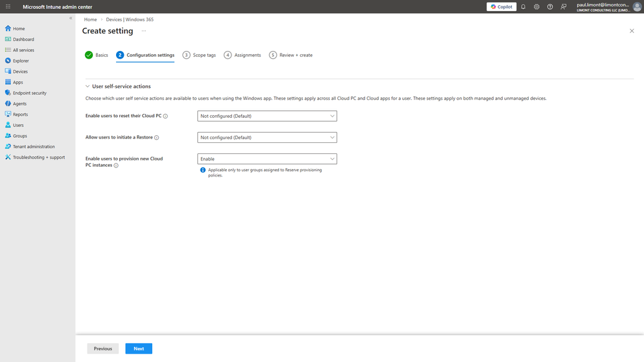Click the Agents icon in sidebar
The image size is (644, 362).
8,104
